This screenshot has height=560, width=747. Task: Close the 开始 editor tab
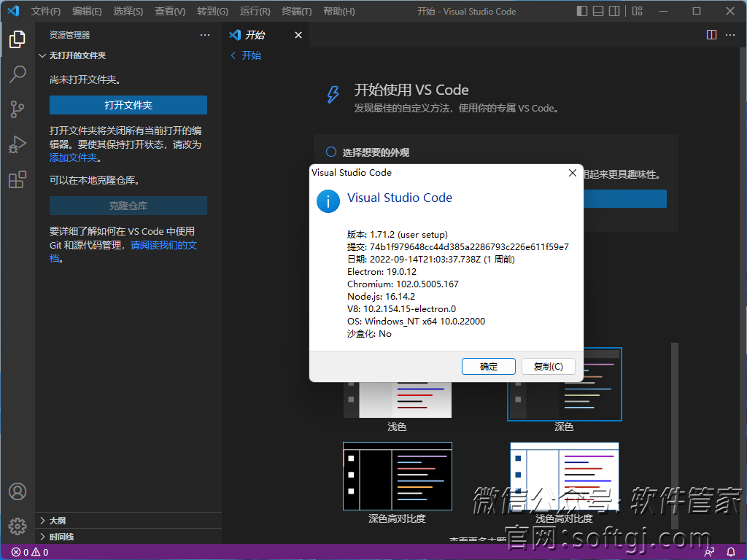298,35
